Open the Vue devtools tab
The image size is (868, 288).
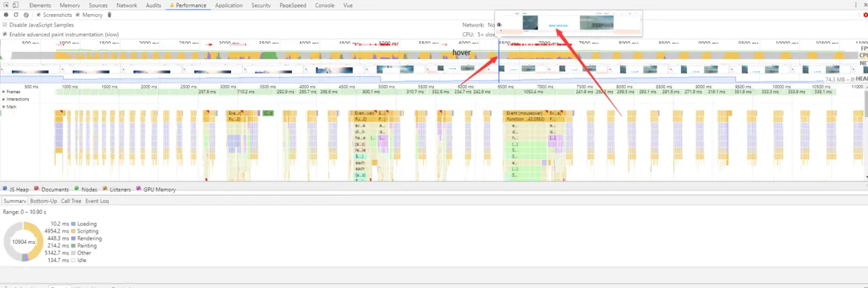tap(348, 5)
